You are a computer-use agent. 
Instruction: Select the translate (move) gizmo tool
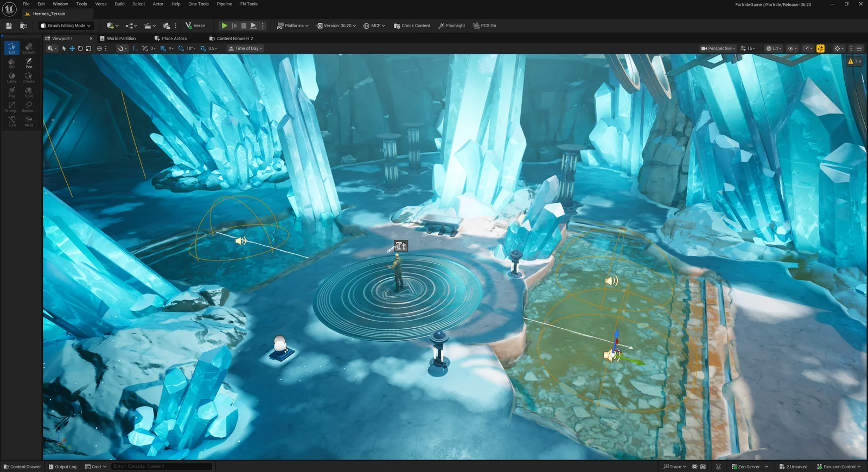pos(72,48)
